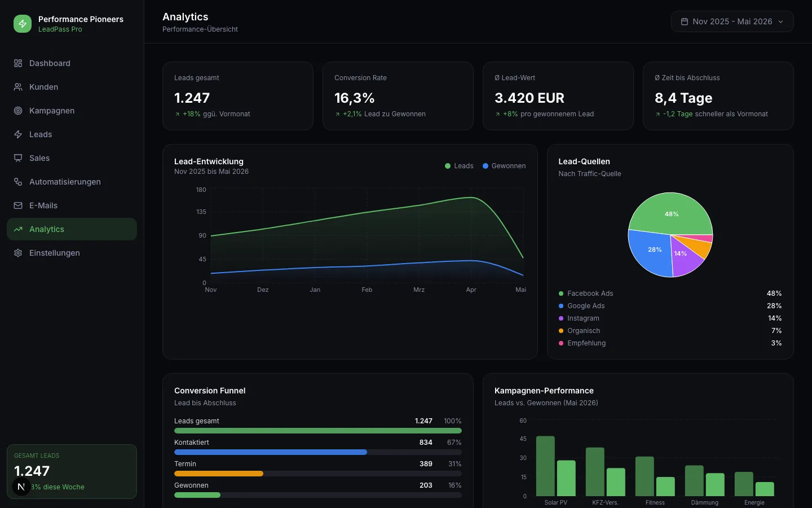Select the active Analytics menu item
This screenshot has width=812, height=508.
pyautogui.click(x=72, y=229)
